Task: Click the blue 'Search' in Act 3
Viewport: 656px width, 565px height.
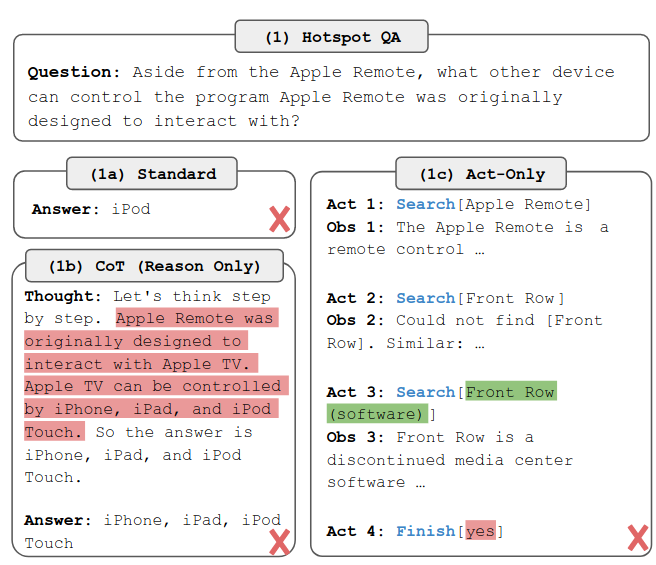Action: (x=425, y=392)
